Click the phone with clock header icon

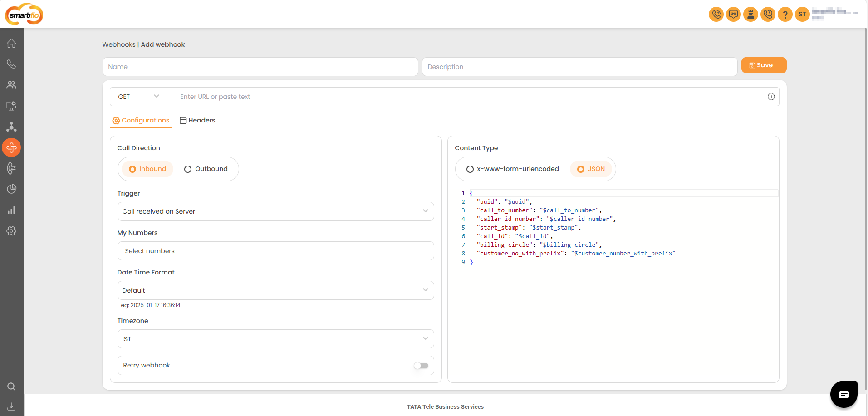pyautogui.click(x=768, y=14)
